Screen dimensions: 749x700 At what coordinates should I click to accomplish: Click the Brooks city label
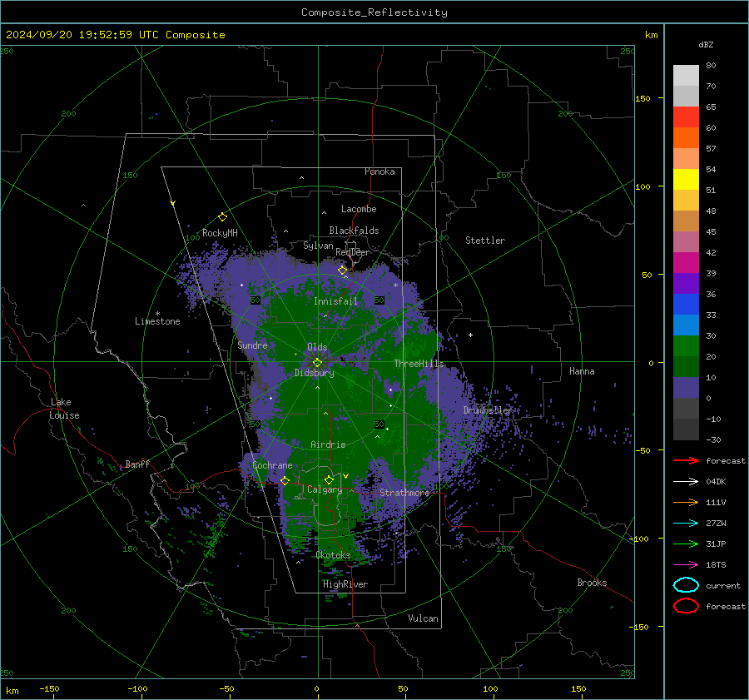coord(592,583)
